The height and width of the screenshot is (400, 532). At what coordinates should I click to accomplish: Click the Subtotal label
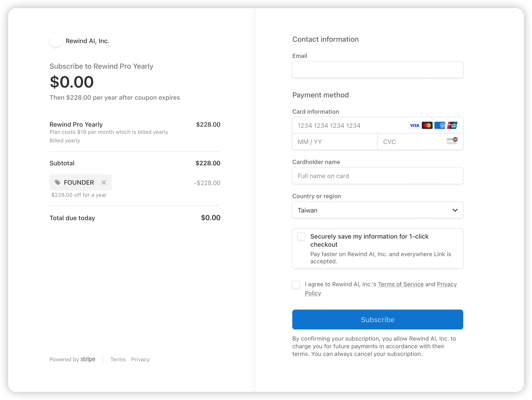pyautogui.click(x=62, y=163)
